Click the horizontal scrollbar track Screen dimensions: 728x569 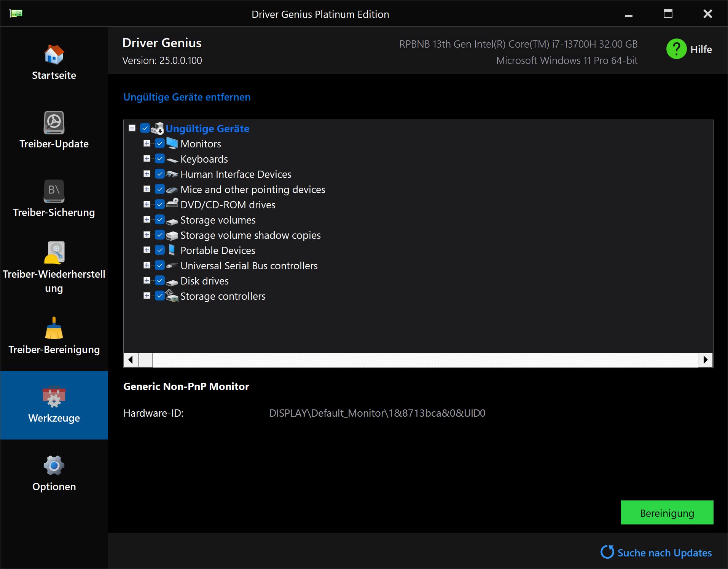(x=425, y=360)
